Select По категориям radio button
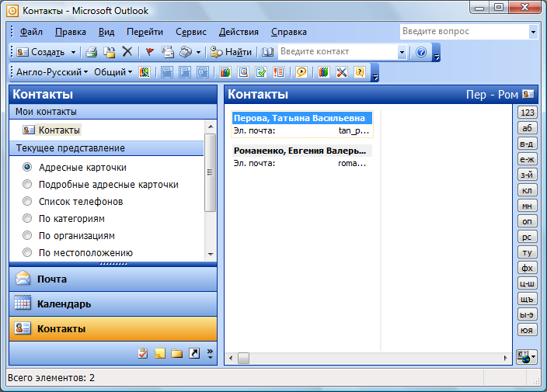Image resolution: width=547 pixels, height=392 pixels. [27, 218]
